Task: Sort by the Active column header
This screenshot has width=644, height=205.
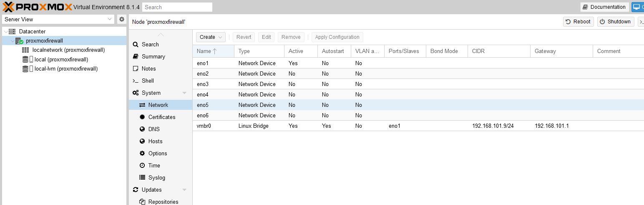Action: [x=301, y=51]
